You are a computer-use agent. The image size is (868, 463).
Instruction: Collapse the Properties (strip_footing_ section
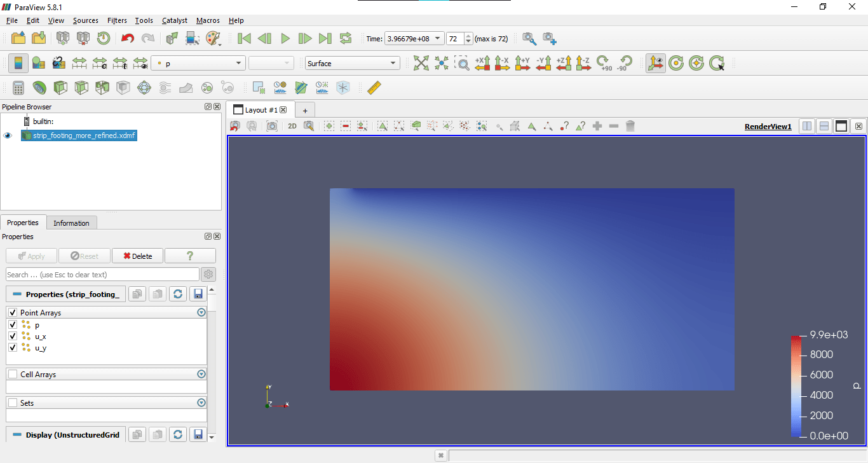[66, 294]
